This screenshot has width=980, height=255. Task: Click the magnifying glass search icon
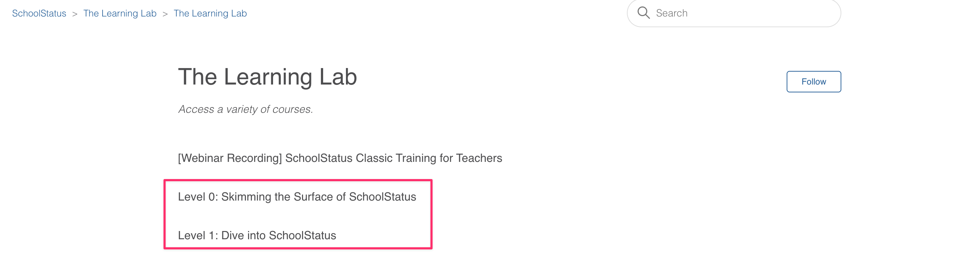[643, 13]
